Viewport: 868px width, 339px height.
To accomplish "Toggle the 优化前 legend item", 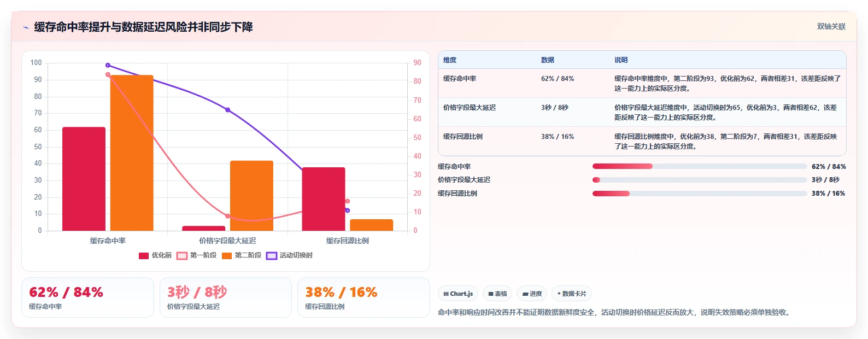I will point(155,255).
